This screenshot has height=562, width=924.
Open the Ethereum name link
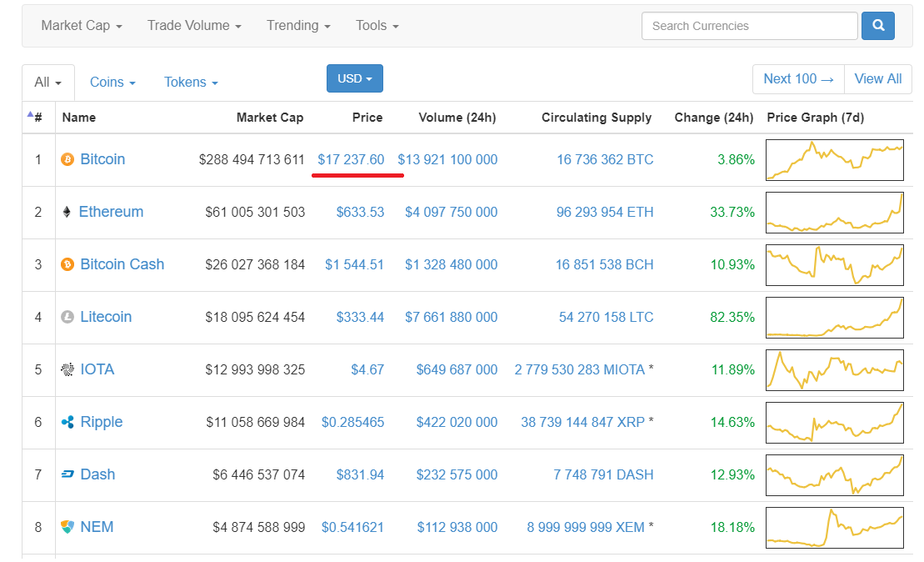point(111,212)
